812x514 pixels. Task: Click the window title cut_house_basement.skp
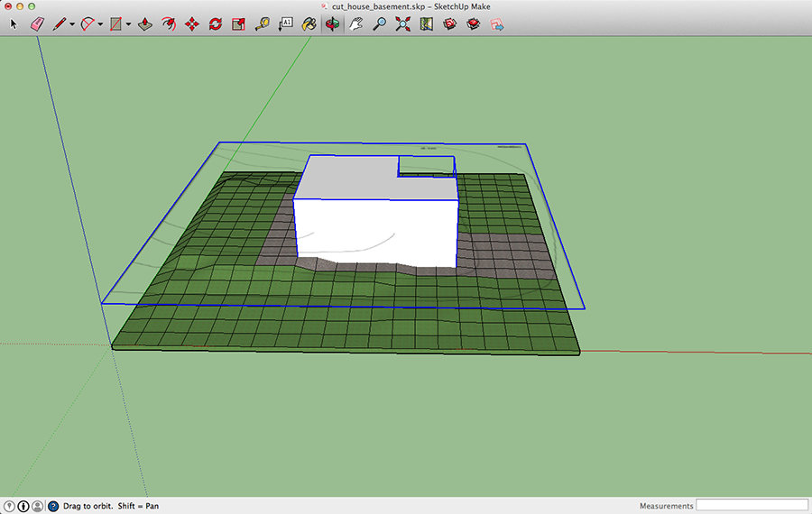[x=377, y=6]
